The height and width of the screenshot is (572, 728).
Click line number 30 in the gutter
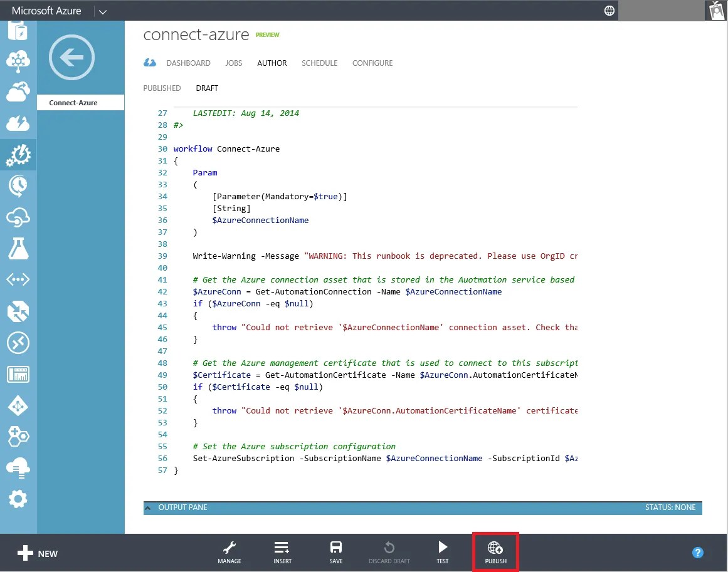pyautogui.click(x=162, y=149)
